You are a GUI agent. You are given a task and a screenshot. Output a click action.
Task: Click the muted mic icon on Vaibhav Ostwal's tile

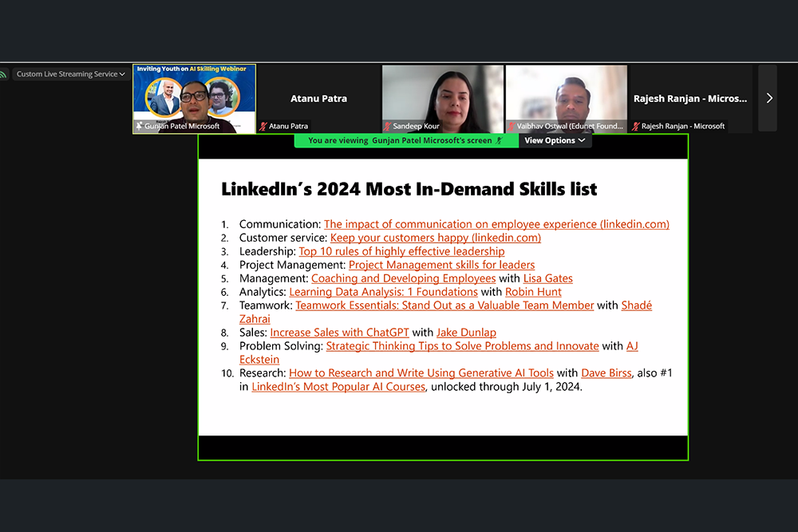(x=511, y=126)
